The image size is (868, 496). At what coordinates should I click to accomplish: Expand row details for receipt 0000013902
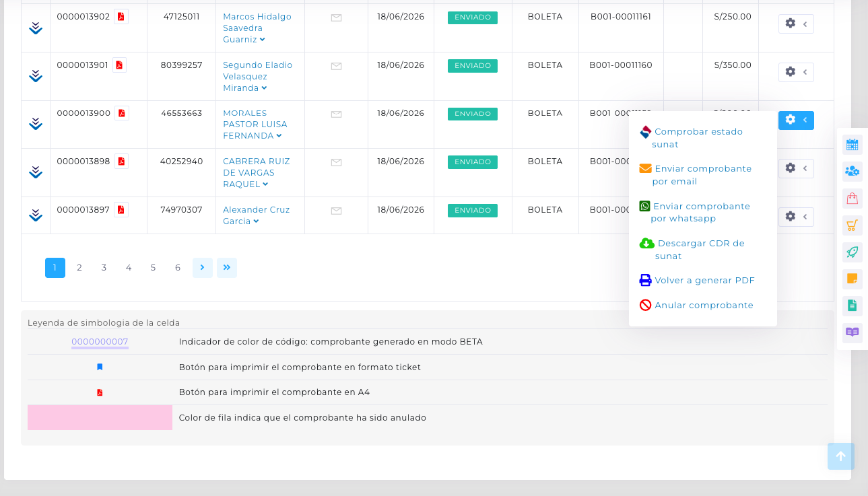point(36,28)
